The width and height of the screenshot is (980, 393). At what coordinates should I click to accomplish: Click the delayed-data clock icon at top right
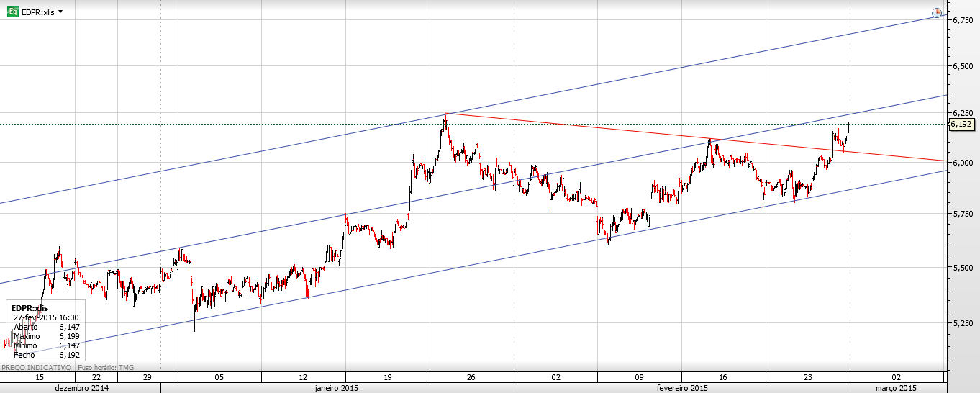(937, 12)
